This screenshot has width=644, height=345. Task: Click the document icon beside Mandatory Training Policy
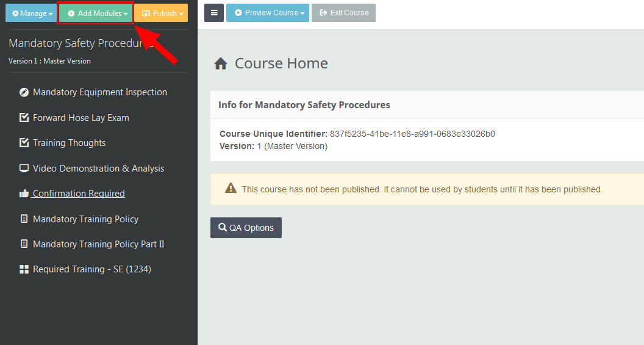coord(24,219)
